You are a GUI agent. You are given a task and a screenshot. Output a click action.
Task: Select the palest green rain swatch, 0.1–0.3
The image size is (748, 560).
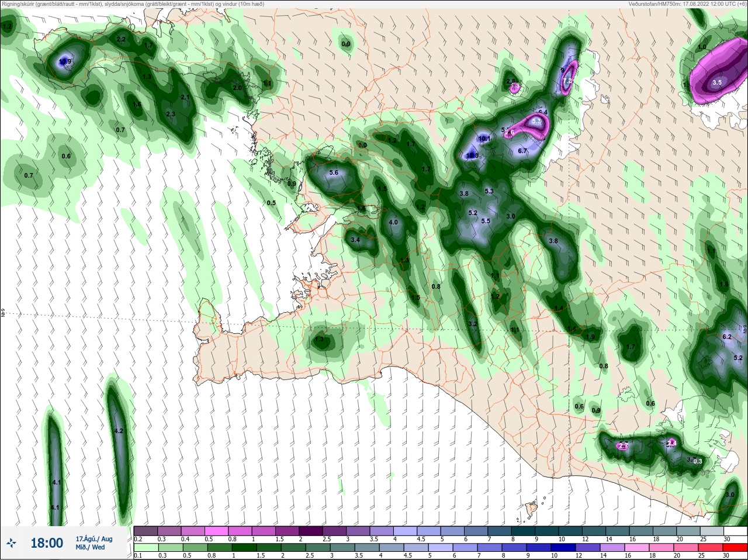tap(146, 548)
